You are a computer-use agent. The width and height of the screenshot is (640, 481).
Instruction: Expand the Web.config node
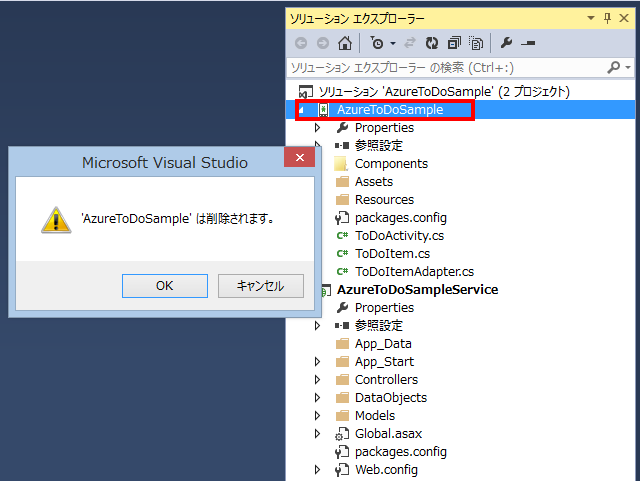tap(317, 470)
